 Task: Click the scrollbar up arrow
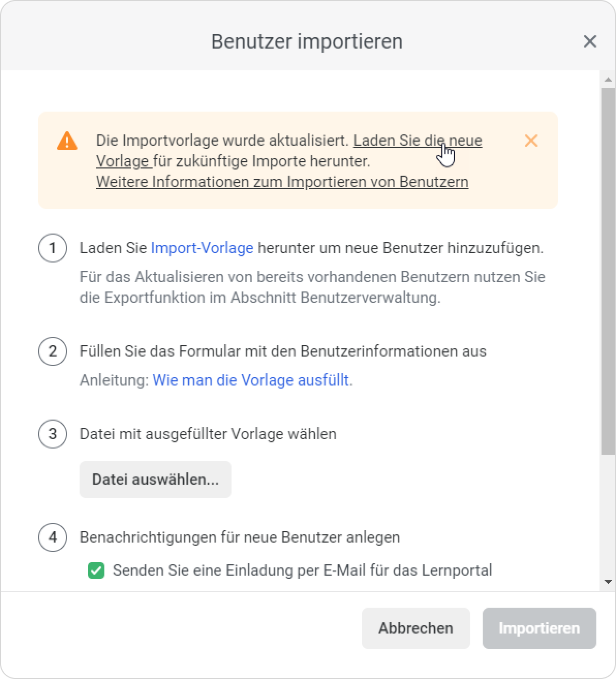pyautogui.click(x=608, y=80)
